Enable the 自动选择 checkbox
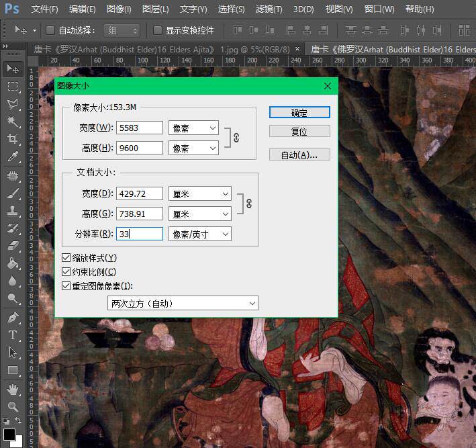Screen dimensions: 476x448 [x=50, y=30]
